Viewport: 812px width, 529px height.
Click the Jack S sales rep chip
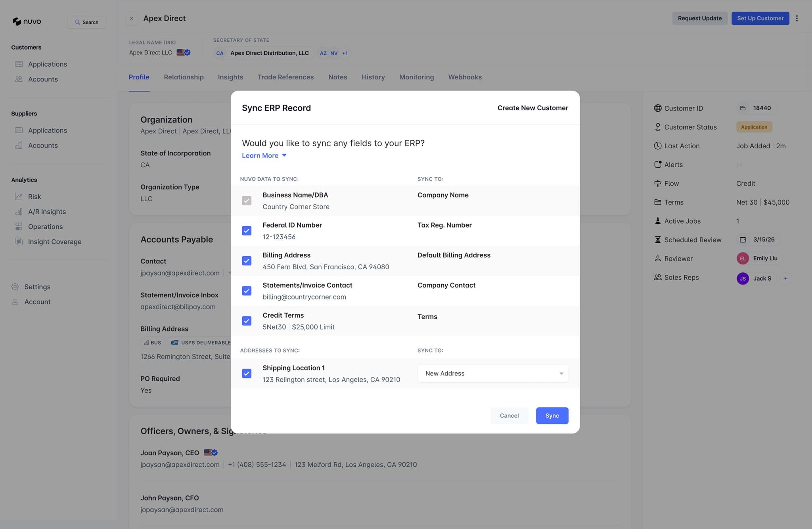pos(756,278)
